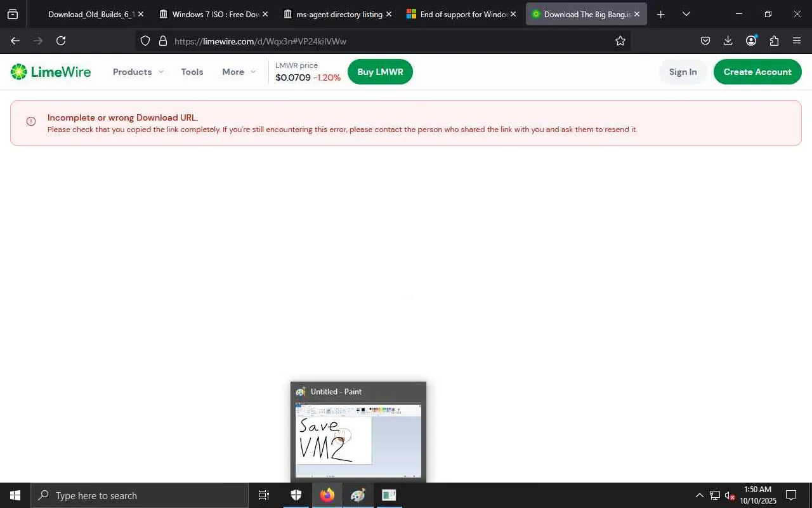Show the Firefox downloads panel
The height and width of the screenshot is (508, 812).
[728, 41]
